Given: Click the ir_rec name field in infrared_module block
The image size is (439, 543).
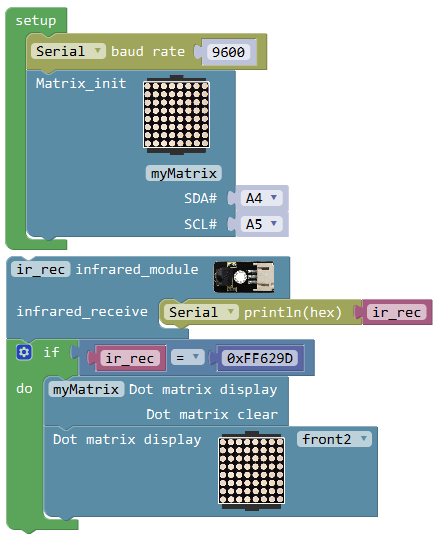Looking at the screenshot, I should click(x=41, y=269).
